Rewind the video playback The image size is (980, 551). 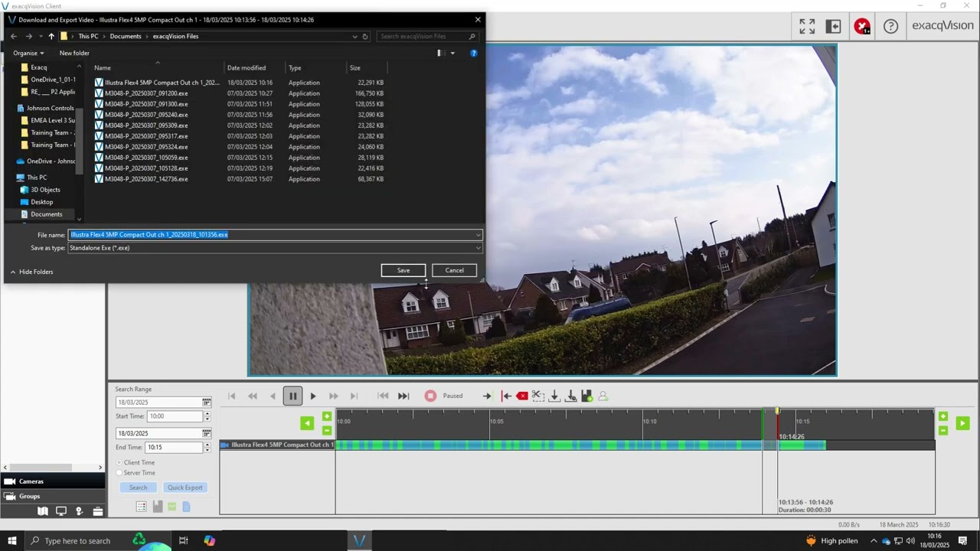253,396
